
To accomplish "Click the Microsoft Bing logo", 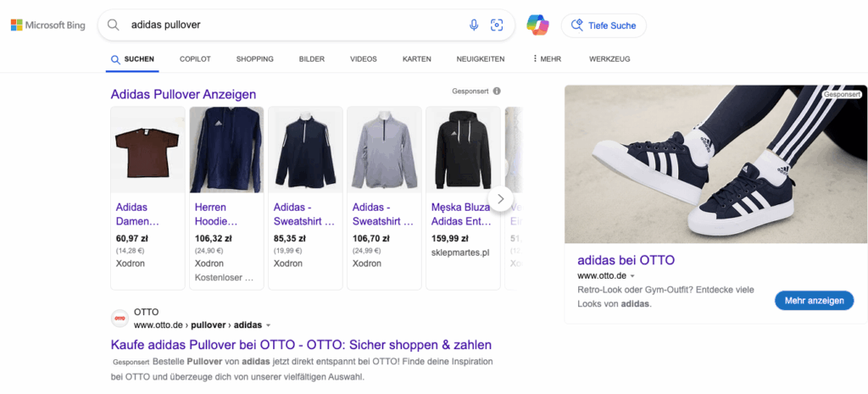I will coord(48,25).
